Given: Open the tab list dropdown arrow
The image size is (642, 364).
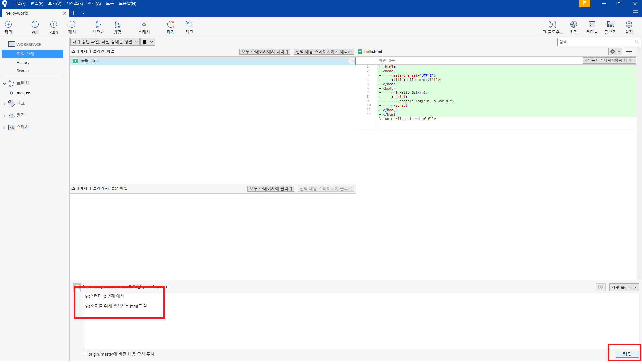Looking at the screenshot, I should [x=84, y=13].
